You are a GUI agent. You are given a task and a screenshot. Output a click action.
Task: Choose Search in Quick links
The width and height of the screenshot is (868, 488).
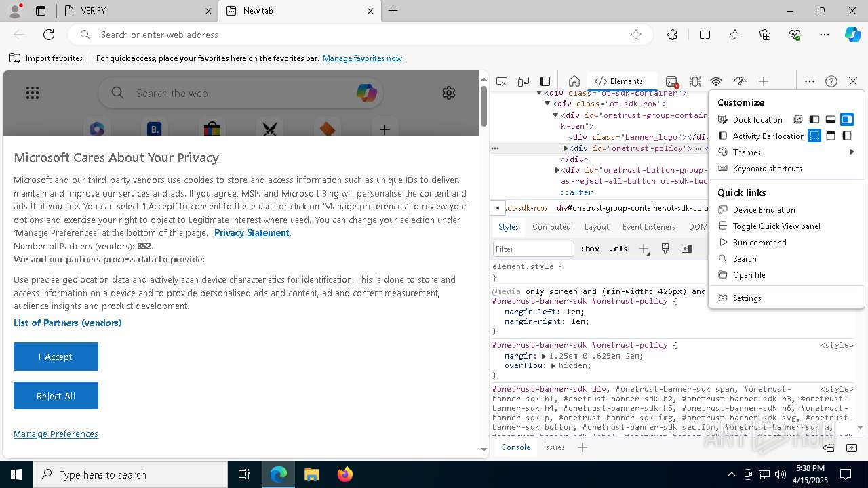pos(787,258)
